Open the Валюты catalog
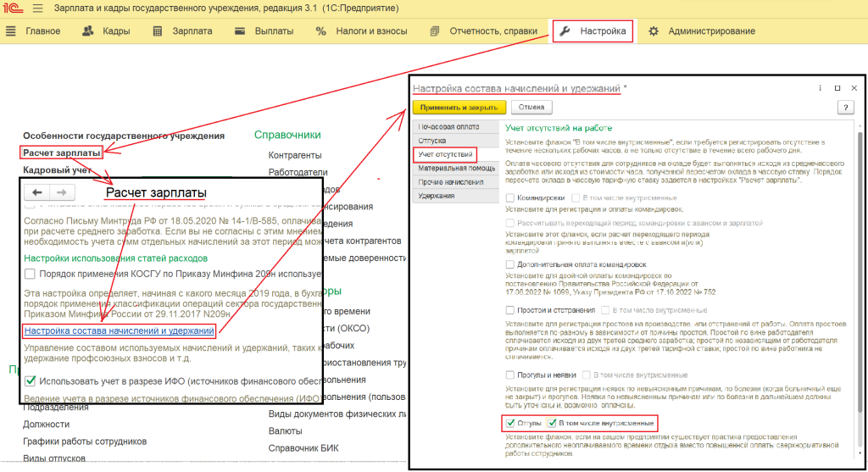868x472 pixels. point(285,431)
